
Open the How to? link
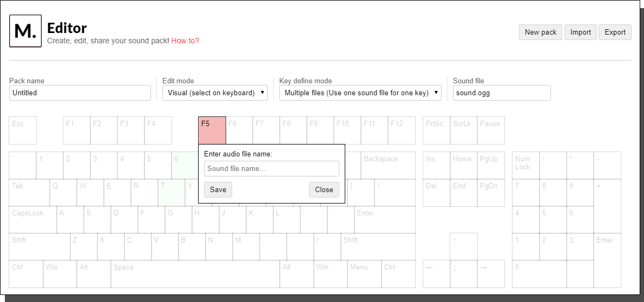(185, 41)
